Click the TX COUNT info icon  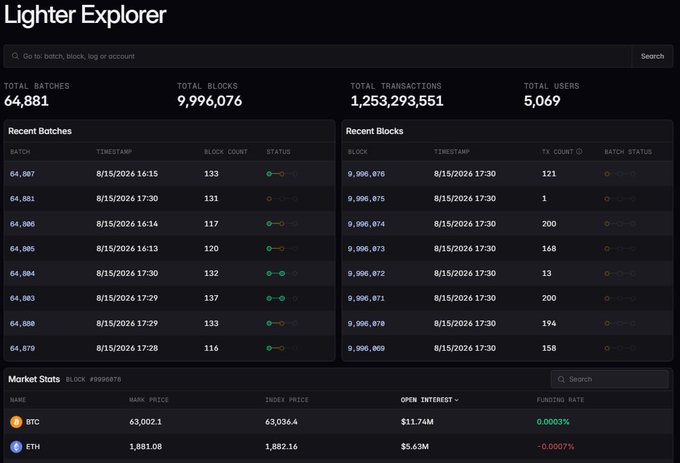pos(579,151)
